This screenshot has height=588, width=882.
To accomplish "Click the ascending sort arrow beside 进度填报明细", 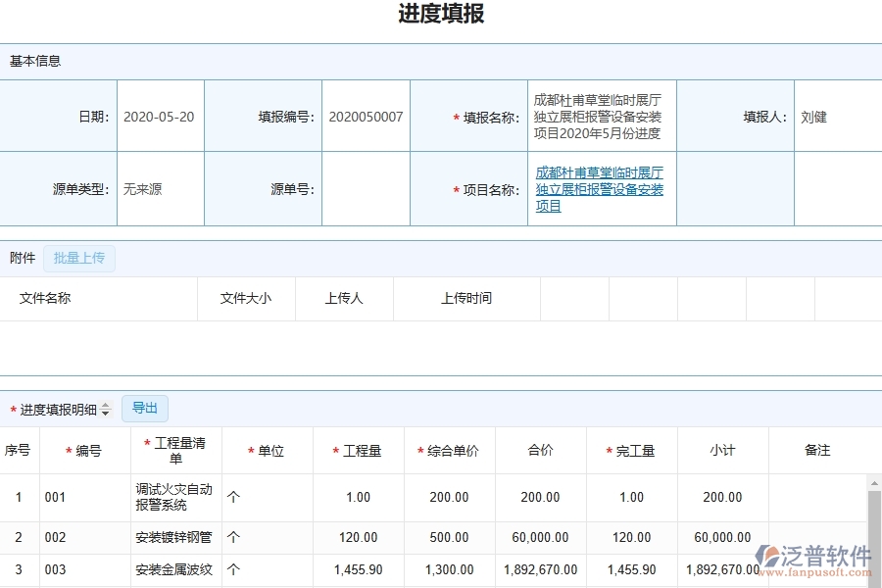I will pos(106,405).
